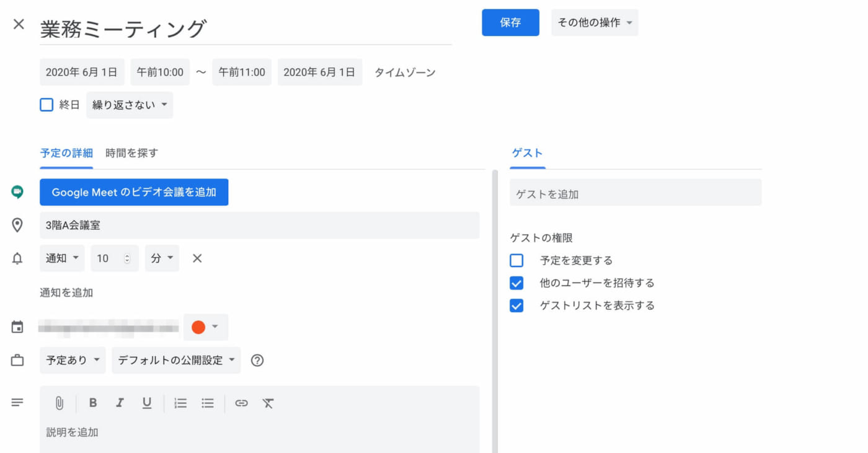Switch to the 時間を探す tab
The width and height of the screenshot is (868, 453).
(132, 153)
